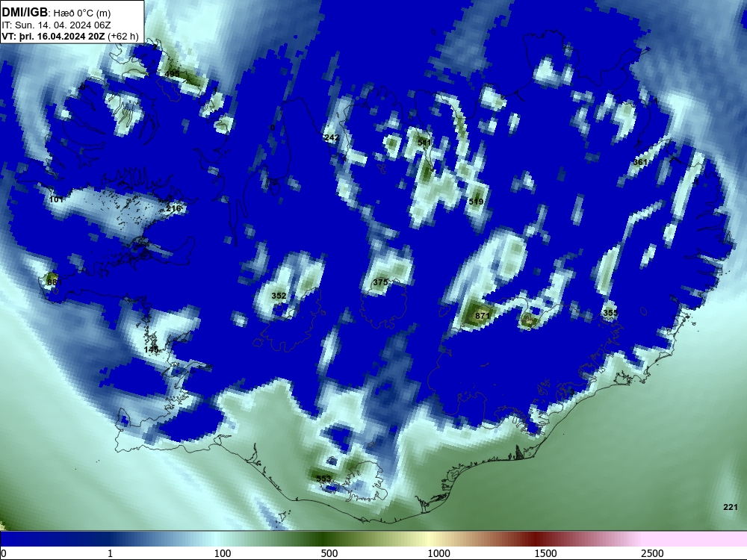Click the 145 value label on the map
Image resolution: width=747 pixels, height=560 pixels.
point(151,350)
